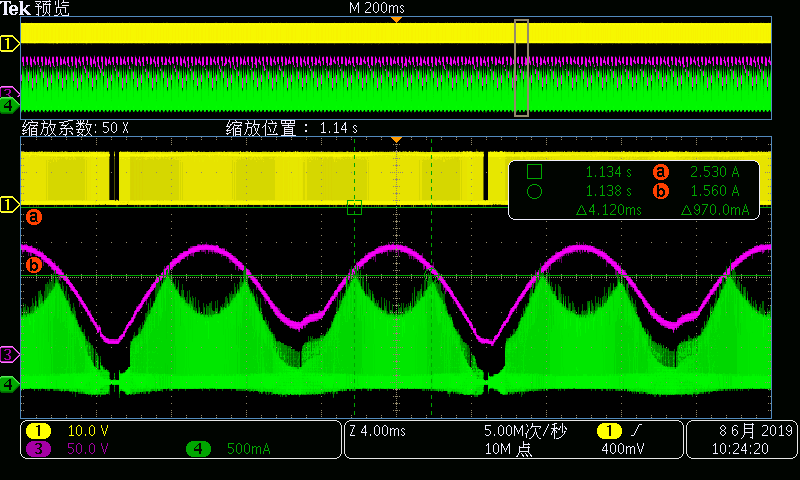Click the orange trigger marker in zoom view
This screenshot has width=800, height=480.
coord(396,140)
